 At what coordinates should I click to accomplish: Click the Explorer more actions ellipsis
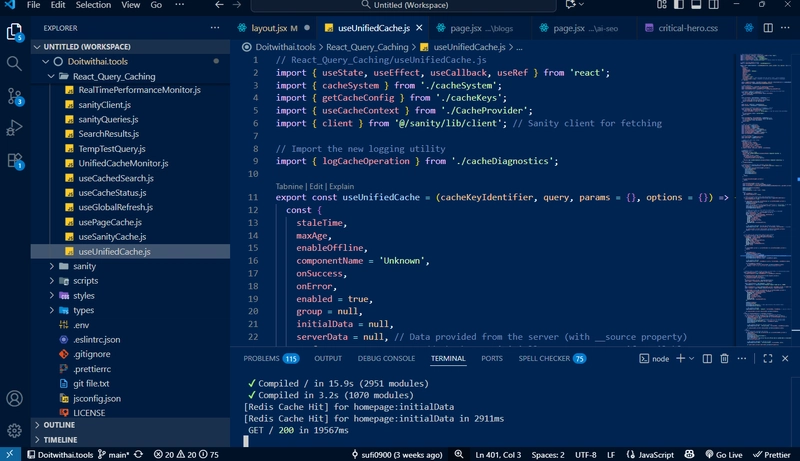tap(216, 28)
